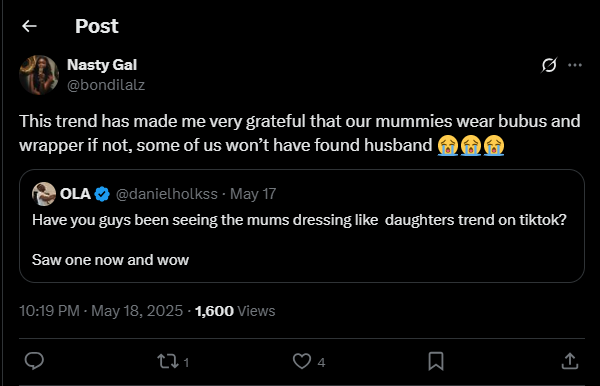The height and width of the screenshot is (386, 600).
Task: Open OLA's avatar in quoted post
Action: click(x=44, y=194)
